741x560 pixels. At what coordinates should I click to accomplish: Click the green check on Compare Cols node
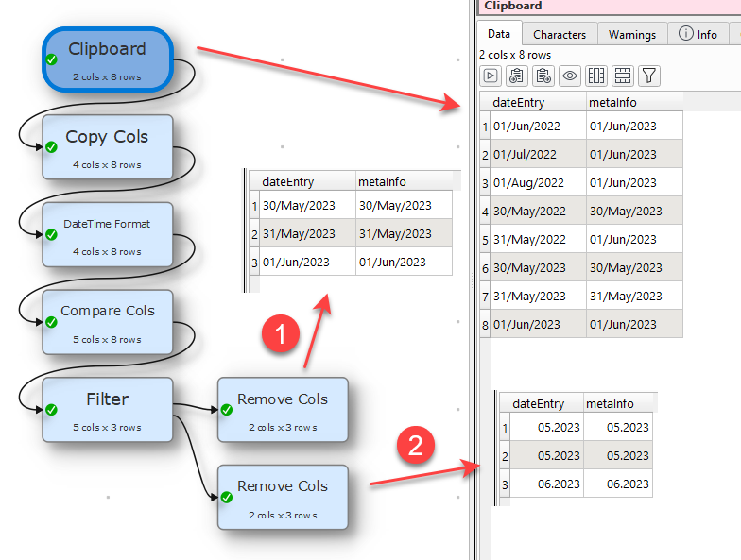point(51,322)
